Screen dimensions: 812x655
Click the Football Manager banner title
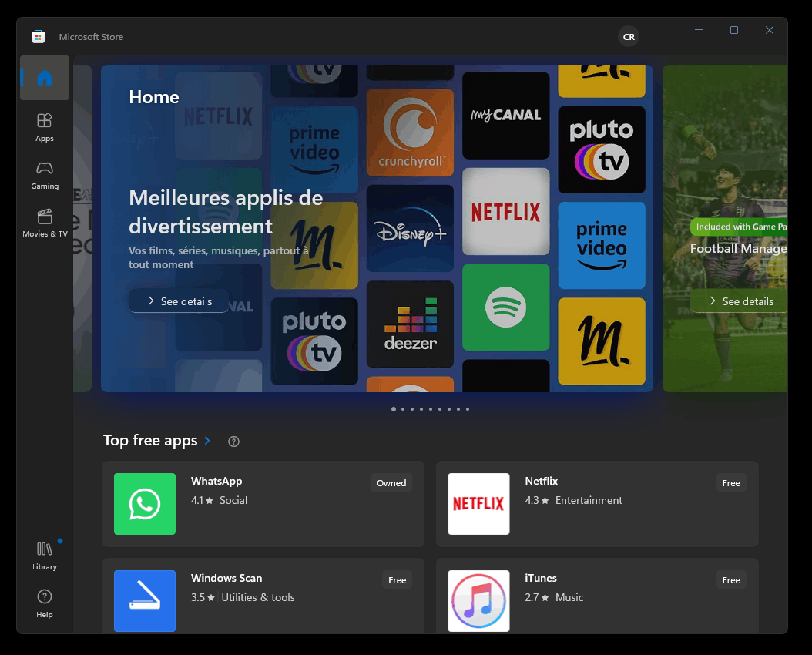[x=739, y=249]
